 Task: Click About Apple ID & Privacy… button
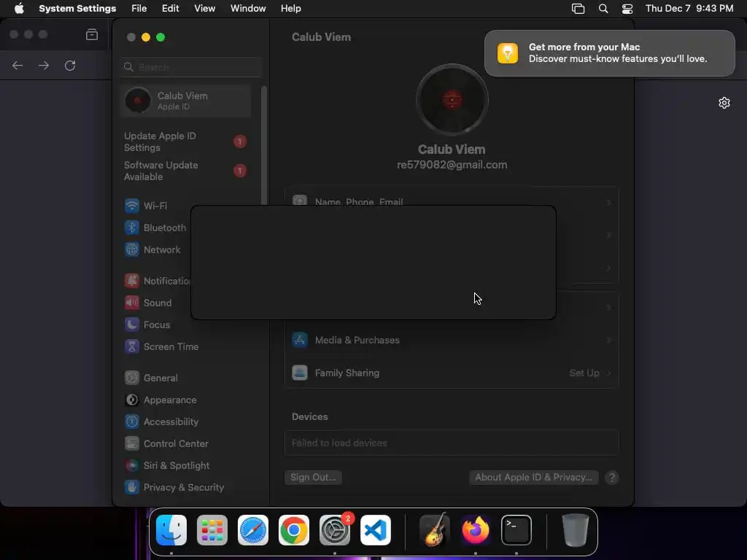533,477
